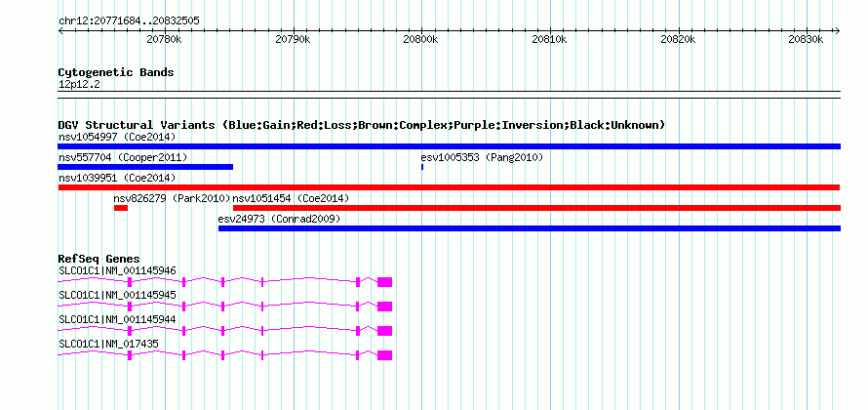The image size is (868, 410).
Task: Open the nsv1051454 (Coe2014) label
Action: (x=292, y=198)
